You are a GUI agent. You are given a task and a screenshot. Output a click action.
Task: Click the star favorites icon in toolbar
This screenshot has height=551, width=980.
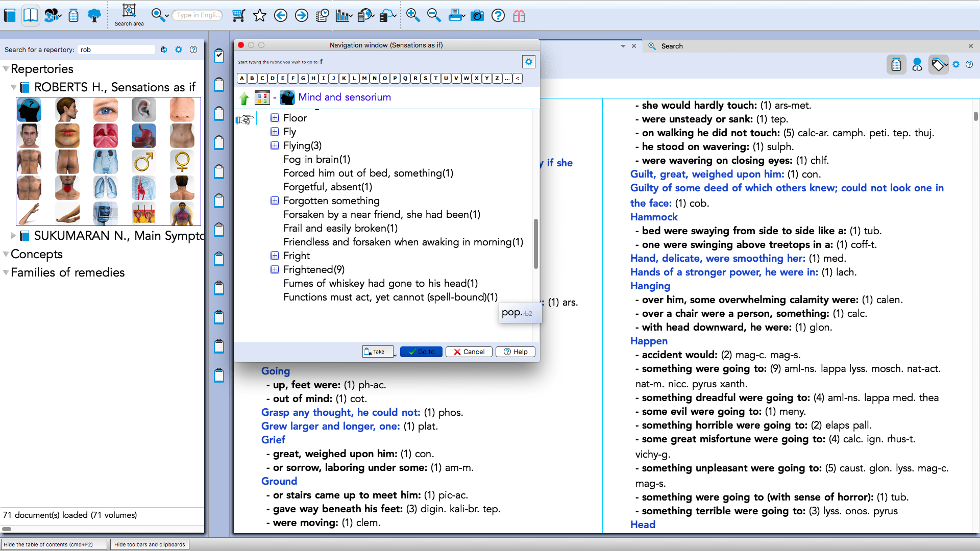point(260,16)
